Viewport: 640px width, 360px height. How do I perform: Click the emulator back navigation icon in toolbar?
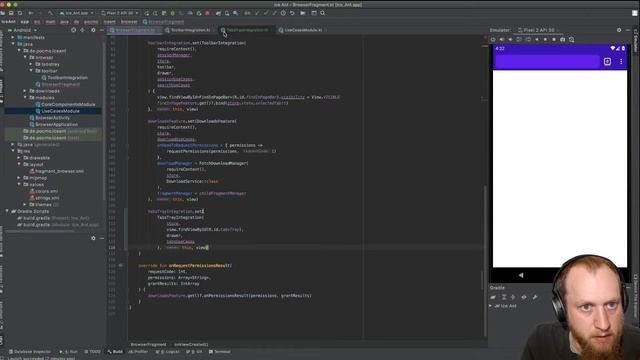pyautogui.click(x=537, y=40)
